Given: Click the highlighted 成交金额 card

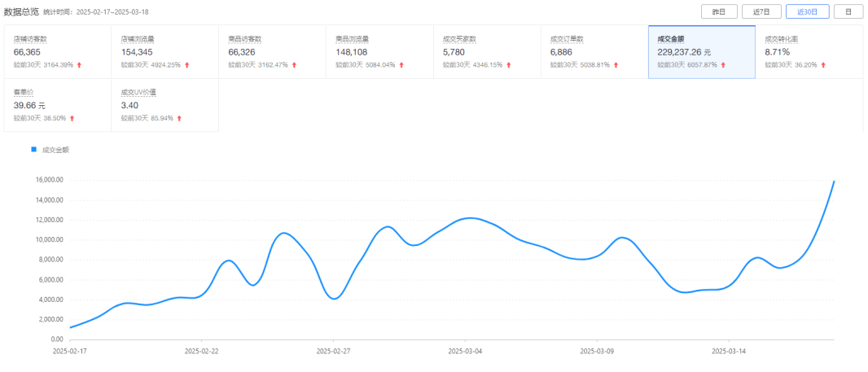Looking at the screenshot, I should coord(702,51).
